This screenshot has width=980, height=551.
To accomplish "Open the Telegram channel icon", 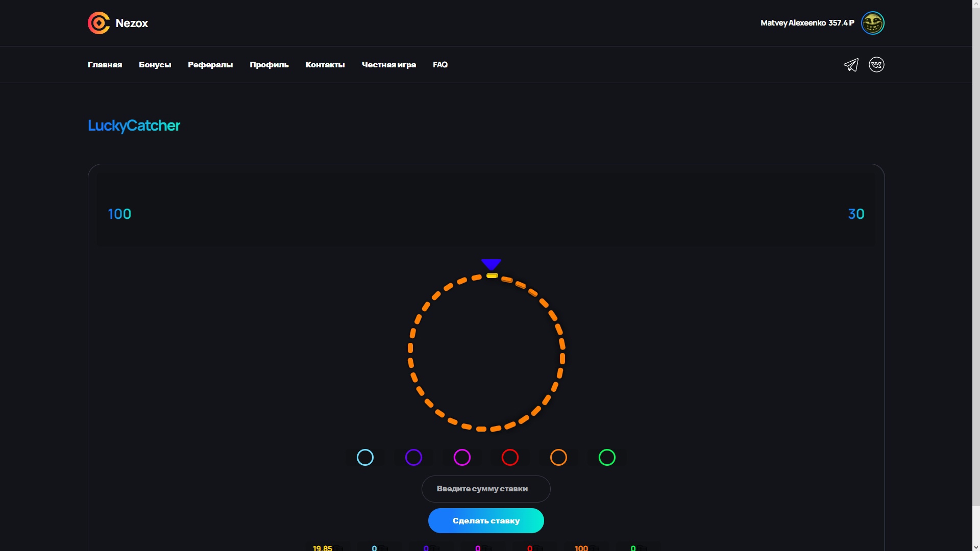I will coord(851,65).
